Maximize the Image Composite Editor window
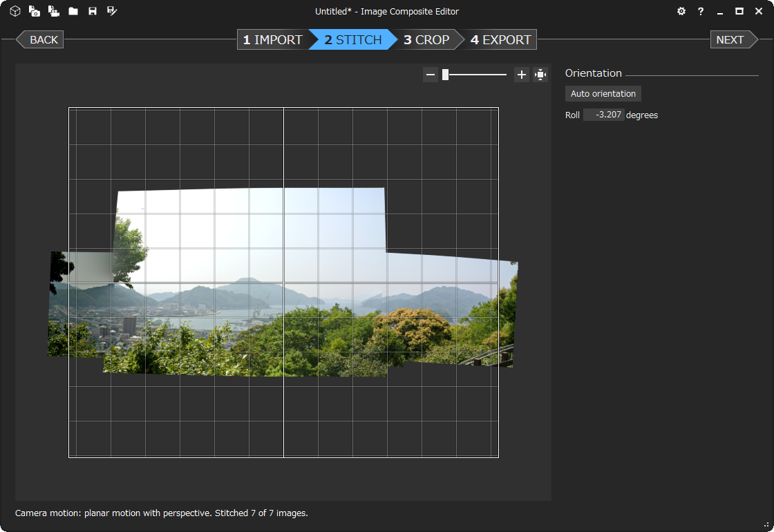 (739, 11)
